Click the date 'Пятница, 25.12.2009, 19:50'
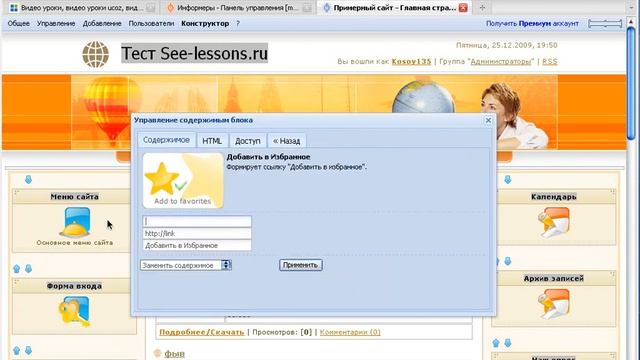This screenshot has height=360, width=640. 507,45
